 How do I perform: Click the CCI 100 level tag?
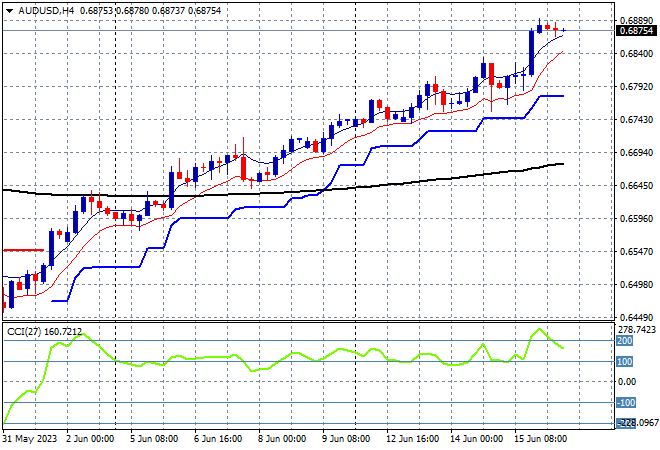click(625, 362)
